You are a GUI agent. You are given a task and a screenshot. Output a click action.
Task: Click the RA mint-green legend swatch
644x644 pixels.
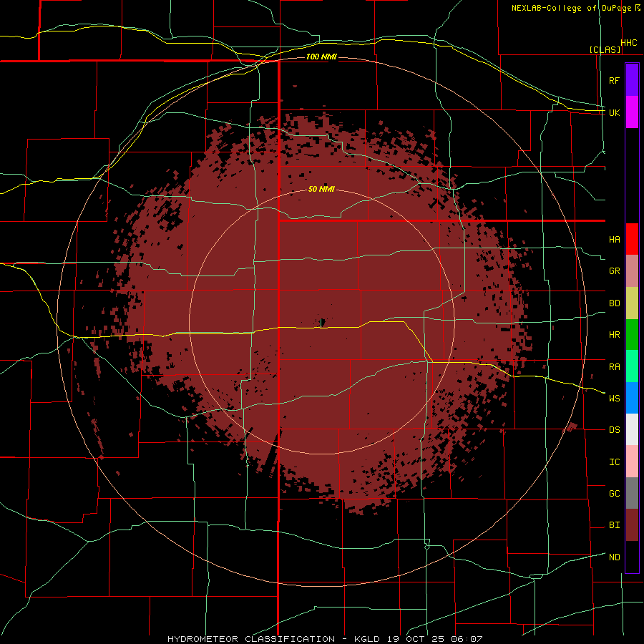[632, 366]
